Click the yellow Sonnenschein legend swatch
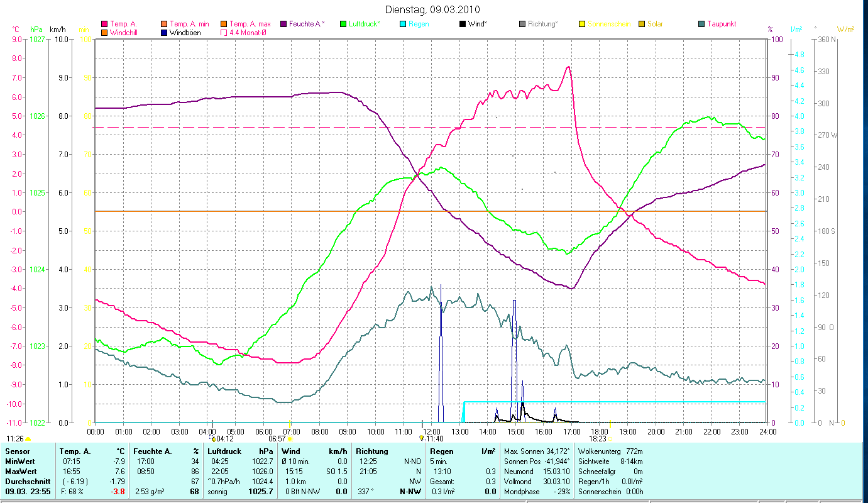The height and width of the screenshot is (503, 868). [582, 24]
